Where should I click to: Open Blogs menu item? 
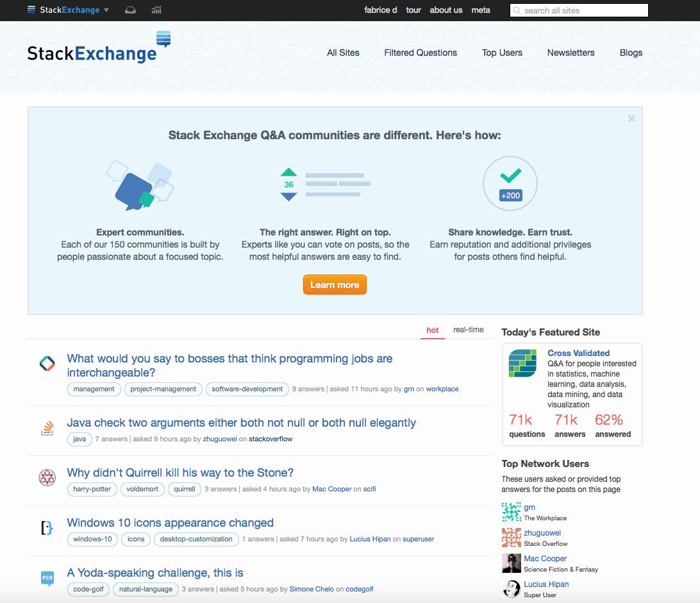[631, 53]
